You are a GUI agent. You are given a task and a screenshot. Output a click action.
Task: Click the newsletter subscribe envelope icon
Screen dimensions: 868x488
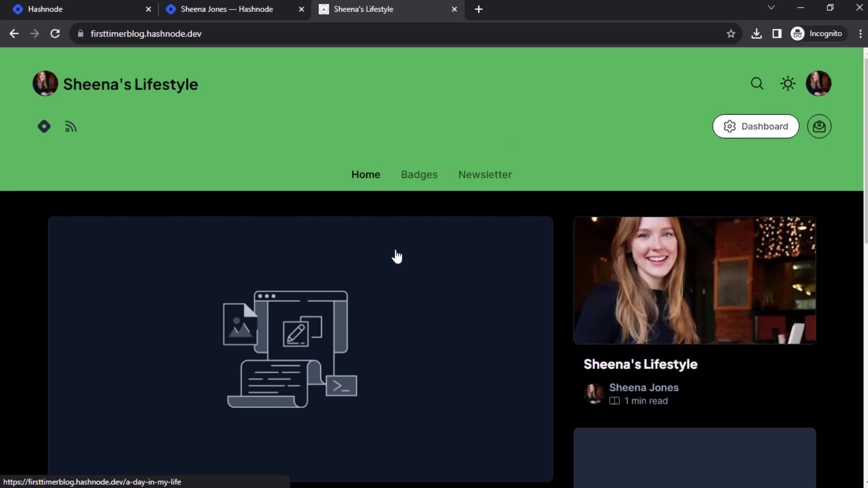point(819,127)
